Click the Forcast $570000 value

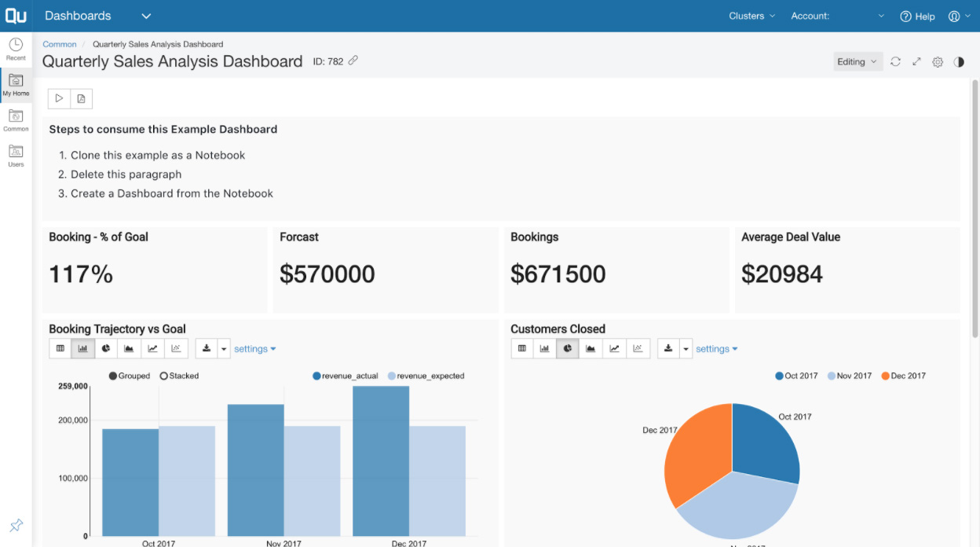pyautogui.click(x=327, y=273)
